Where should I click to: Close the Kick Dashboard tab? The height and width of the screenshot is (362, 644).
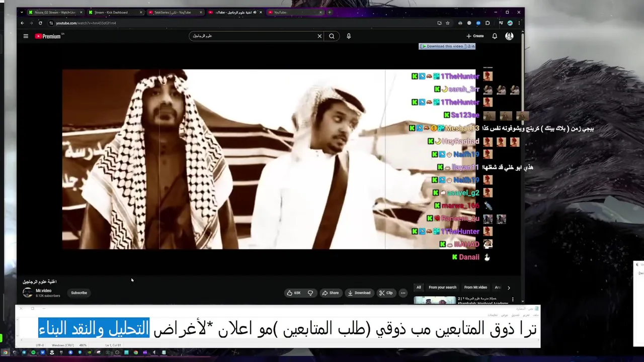[x=141, y=13]
